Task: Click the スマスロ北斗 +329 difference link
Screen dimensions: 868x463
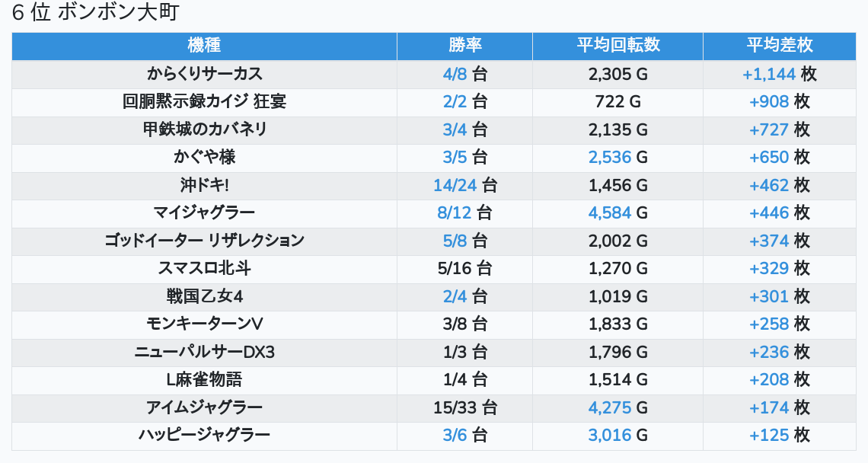Action: pos(769,269)
